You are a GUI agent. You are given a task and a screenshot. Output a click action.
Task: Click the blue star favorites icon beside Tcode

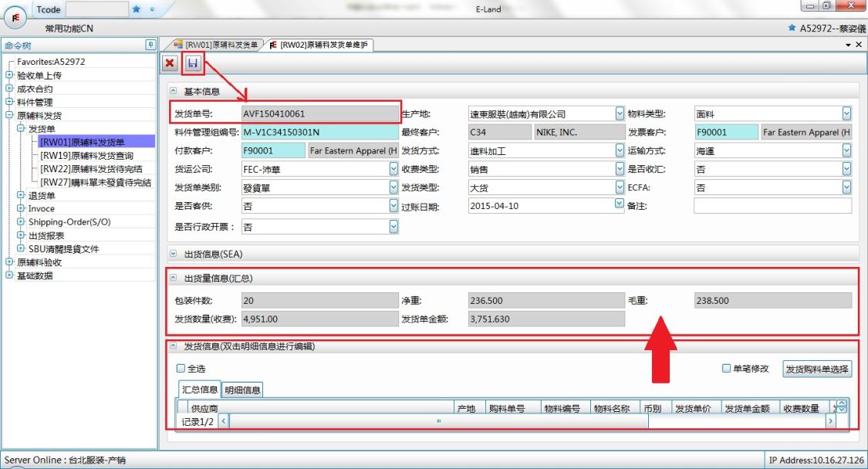pos(137,9)
